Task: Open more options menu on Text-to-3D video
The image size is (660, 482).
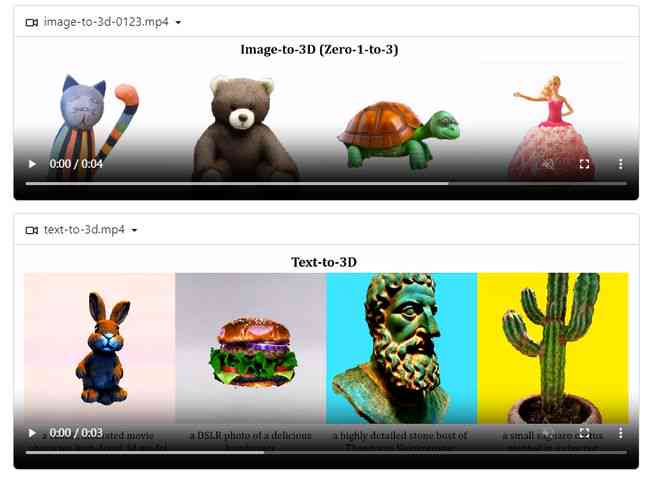Action: pyautogui.click(x=620, y=433)
